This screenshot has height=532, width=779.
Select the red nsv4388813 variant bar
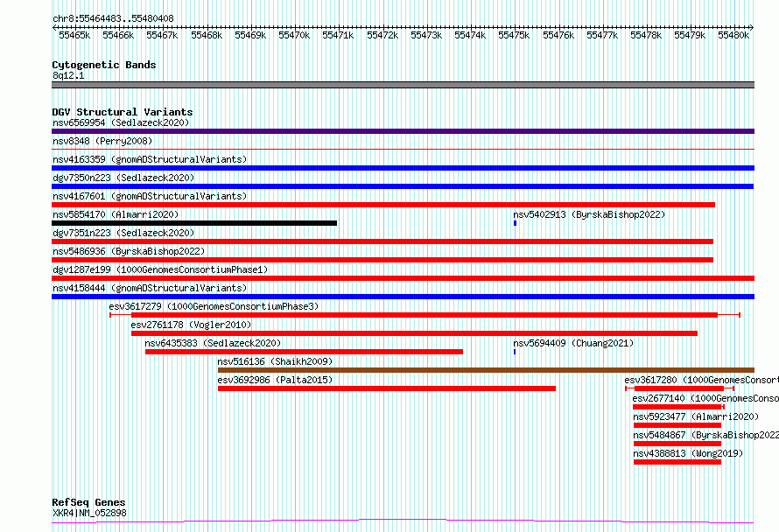click(x=677, y=462)
